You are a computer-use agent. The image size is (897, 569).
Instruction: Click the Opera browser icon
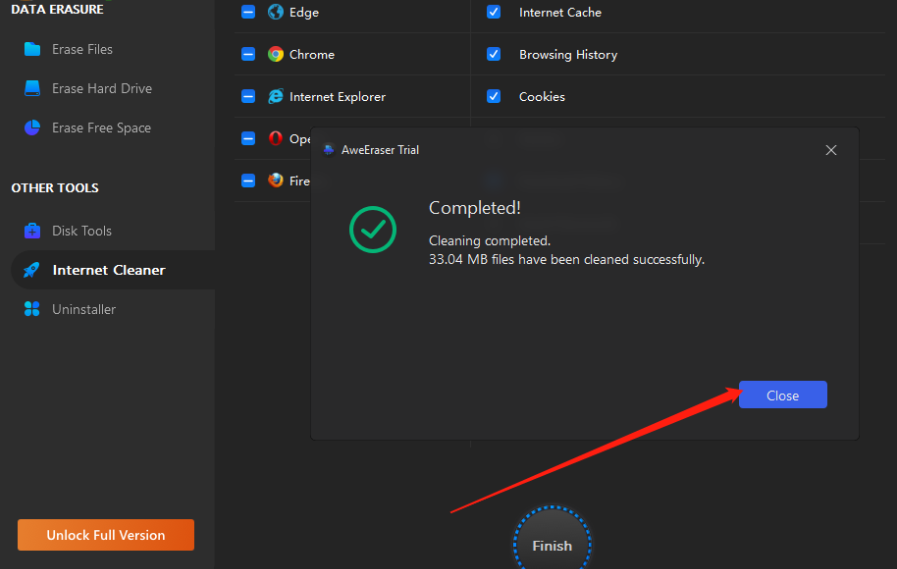click(276, 138)
